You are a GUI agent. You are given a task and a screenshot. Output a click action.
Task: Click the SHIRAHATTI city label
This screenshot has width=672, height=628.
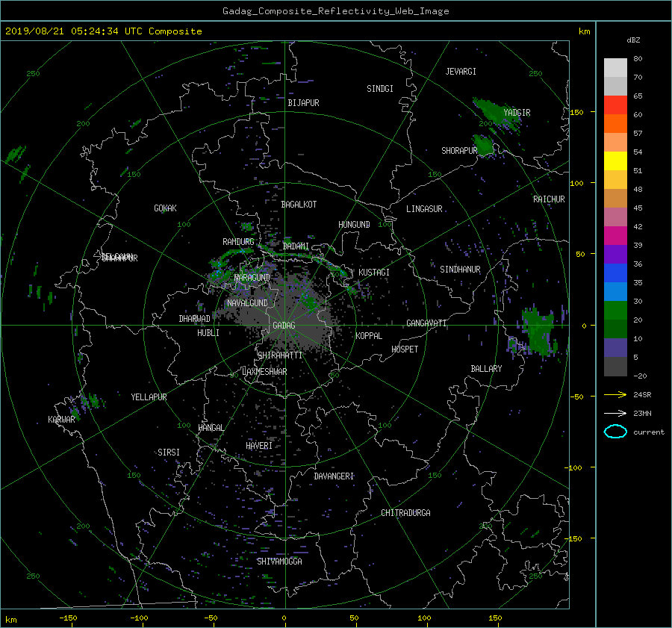(x=280, y=355)
